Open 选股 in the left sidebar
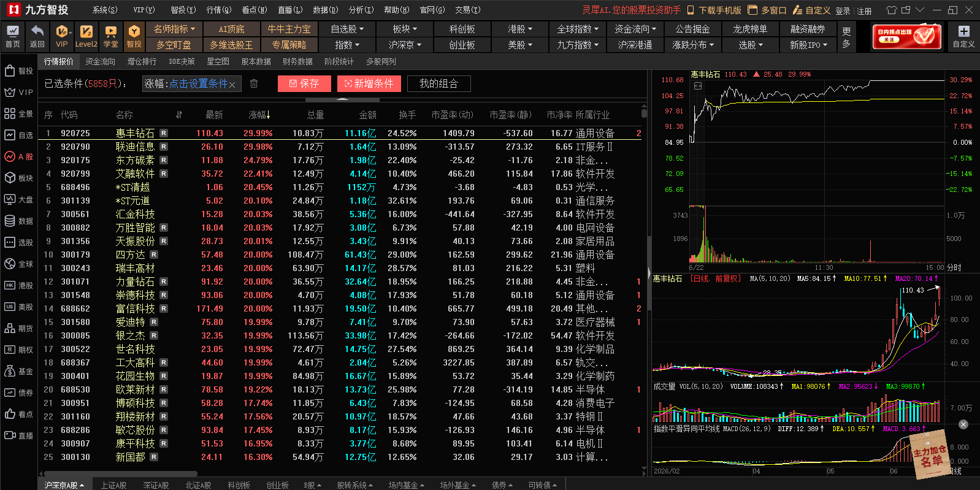This screenshot has width=980, height=490. (x=18, y=242)
